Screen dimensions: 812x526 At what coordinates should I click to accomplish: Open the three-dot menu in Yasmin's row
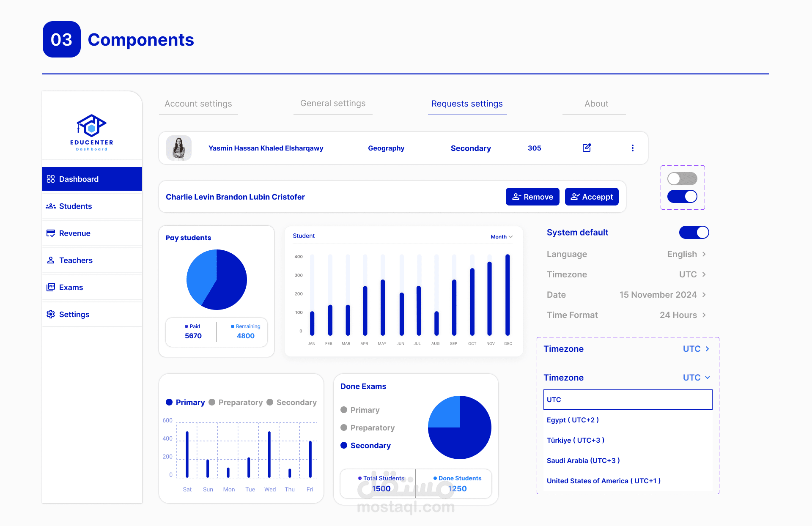pos(632,148)
